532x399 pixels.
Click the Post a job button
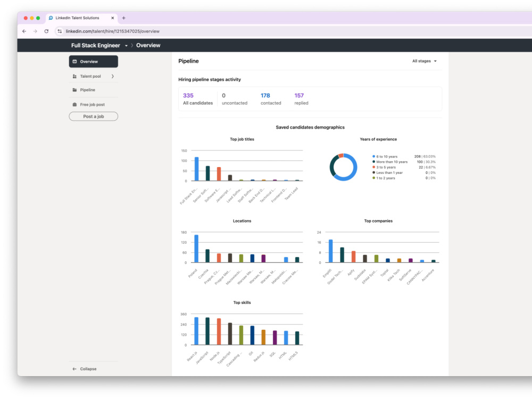93,117
